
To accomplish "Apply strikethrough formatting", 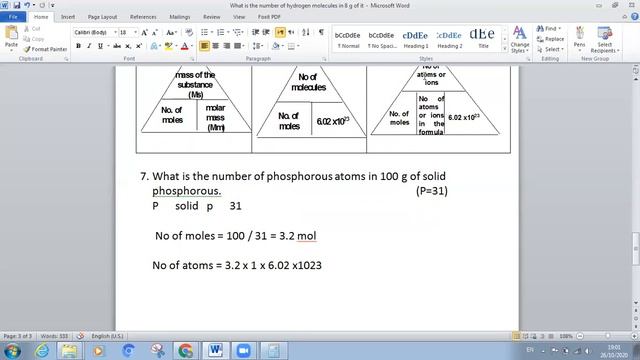I will pyautogui.click(x=117, y=46).
